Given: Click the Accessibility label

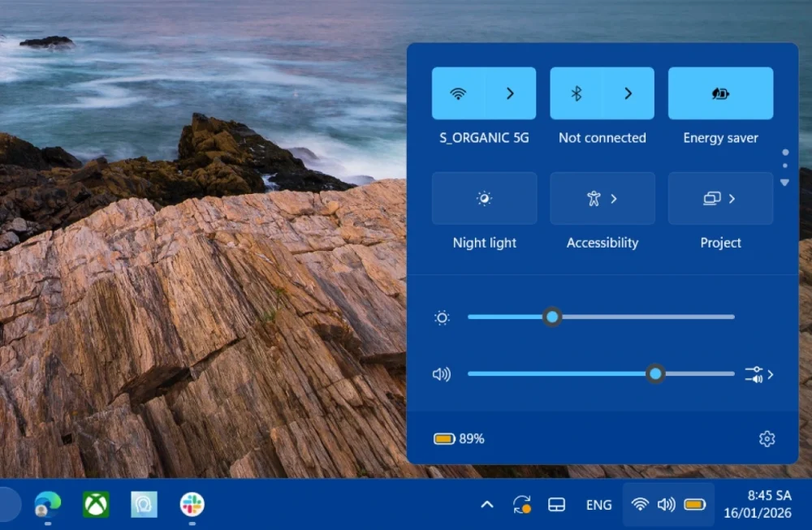Looking at the screenshot, I should pos(603,243).
